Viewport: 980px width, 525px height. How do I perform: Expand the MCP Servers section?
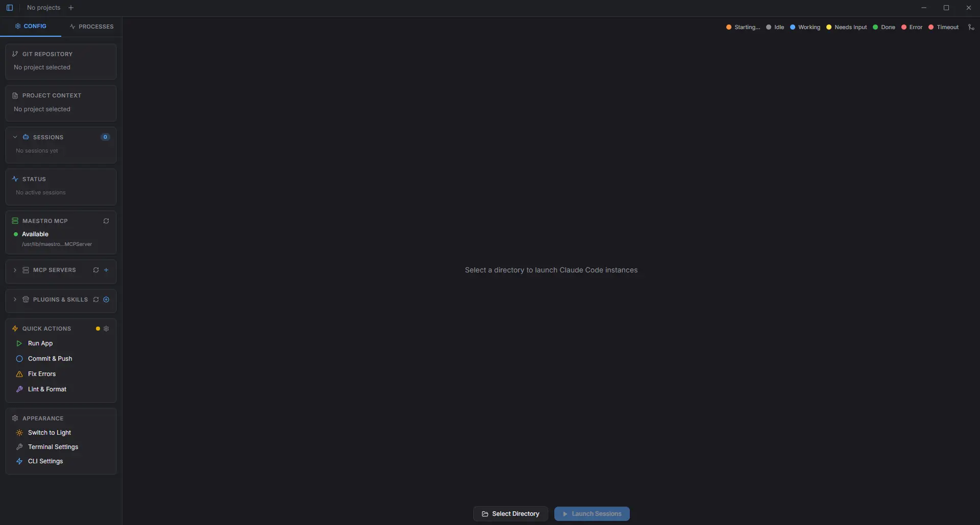15,270
